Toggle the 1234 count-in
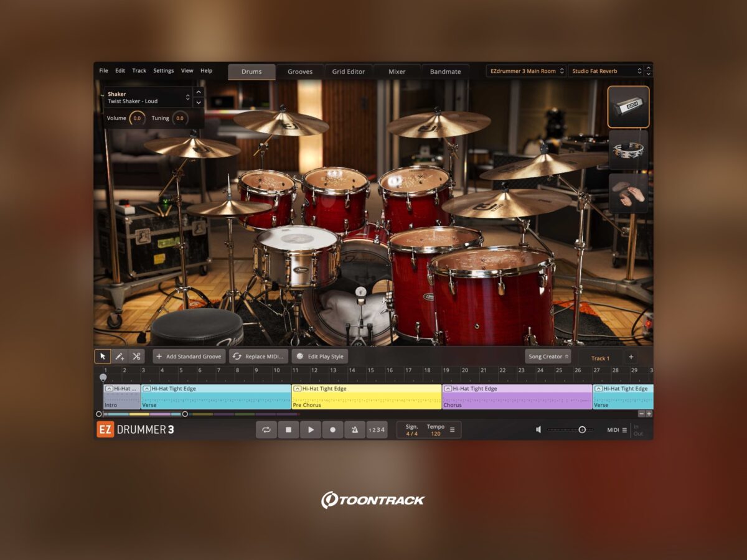Image resolution: width=747 pixels, height=560 pixels. coord(377,430)
